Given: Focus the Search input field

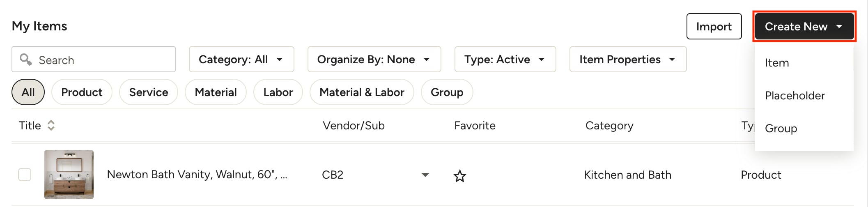Looking at the screenshot, I should (103, 60).
